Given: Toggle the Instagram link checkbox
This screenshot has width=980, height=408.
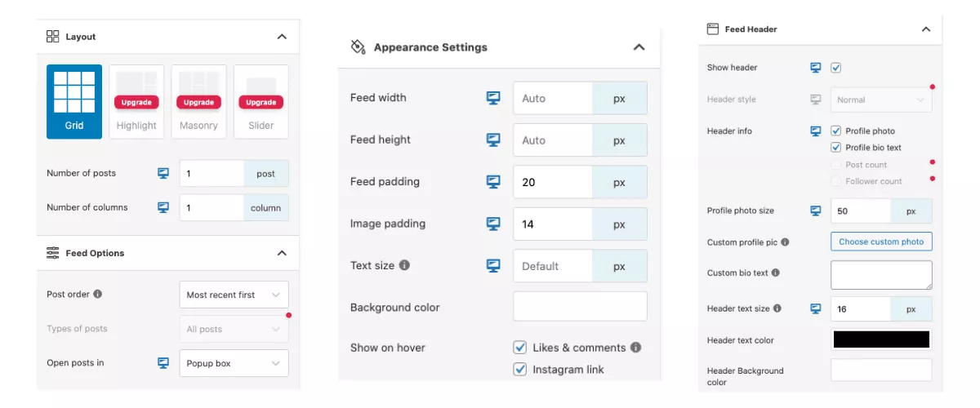Looking at the screenshot, I should (520, 370).
